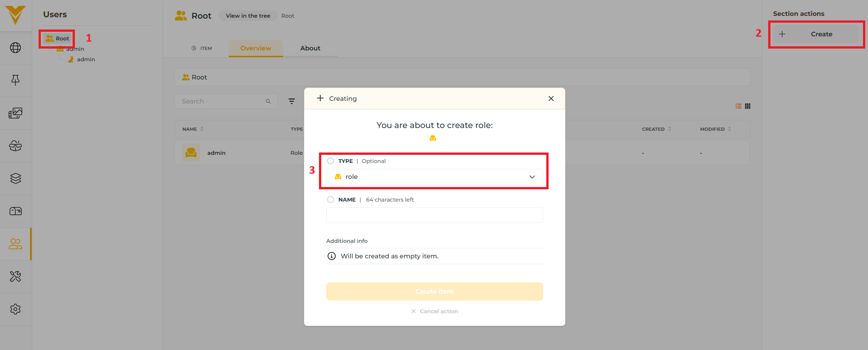The image size is (868, 350).
Task: Click the stacked layers sidebar icon
Action: click(15, 178)
